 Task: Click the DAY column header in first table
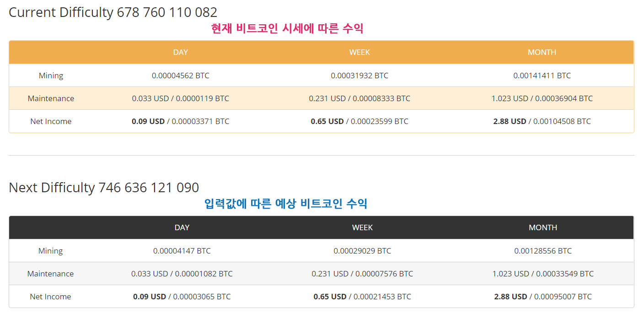click(180, 52)
